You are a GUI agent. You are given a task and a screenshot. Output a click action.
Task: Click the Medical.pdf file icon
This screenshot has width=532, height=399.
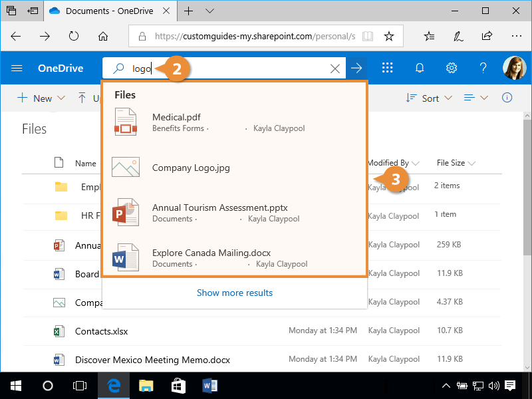[x=126, y=122]
